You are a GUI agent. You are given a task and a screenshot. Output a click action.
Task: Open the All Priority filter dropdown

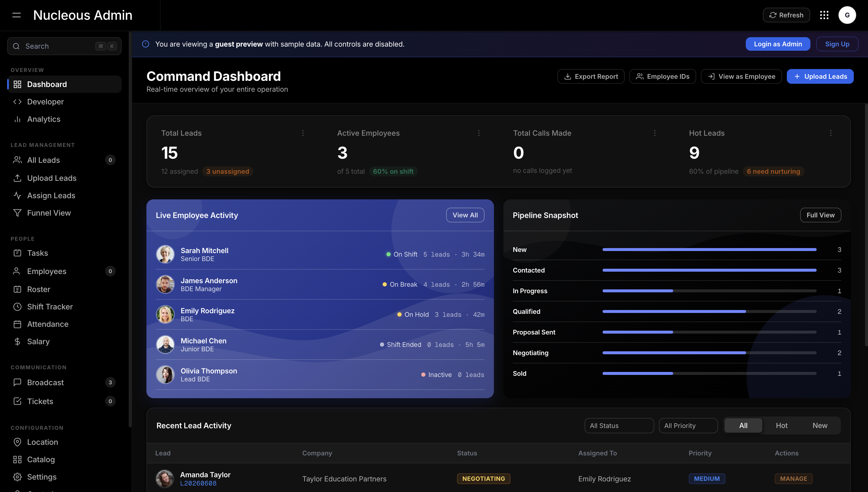pos(688,426)
